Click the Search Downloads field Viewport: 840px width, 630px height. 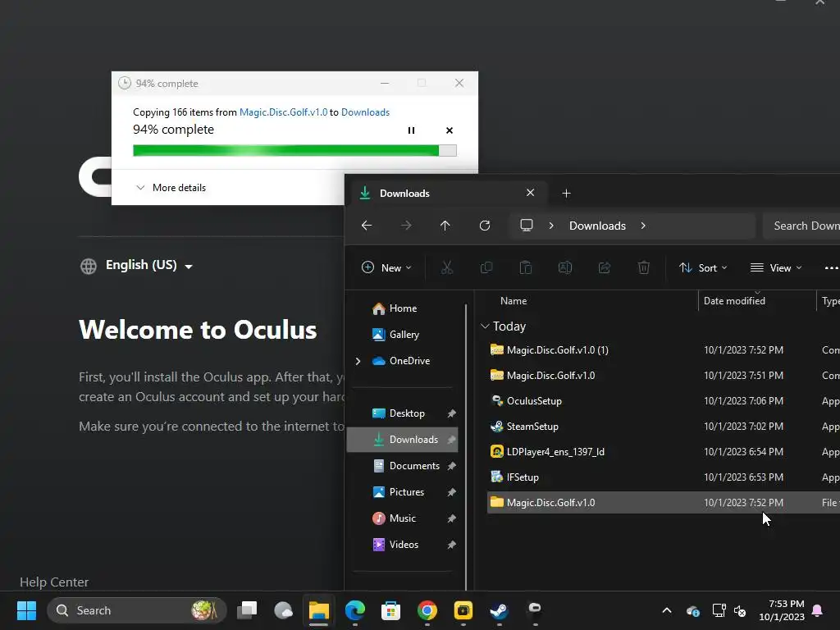(x=801, y=226)
